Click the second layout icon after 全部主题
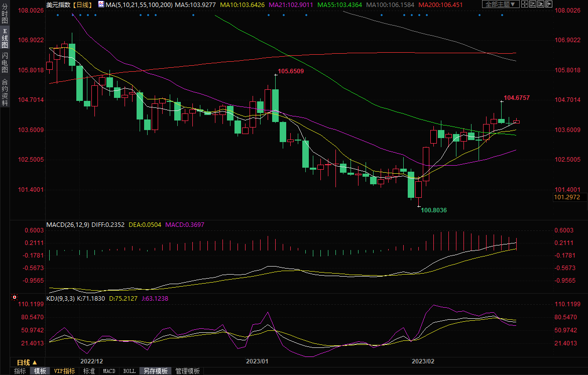 [x=533, y=4]
